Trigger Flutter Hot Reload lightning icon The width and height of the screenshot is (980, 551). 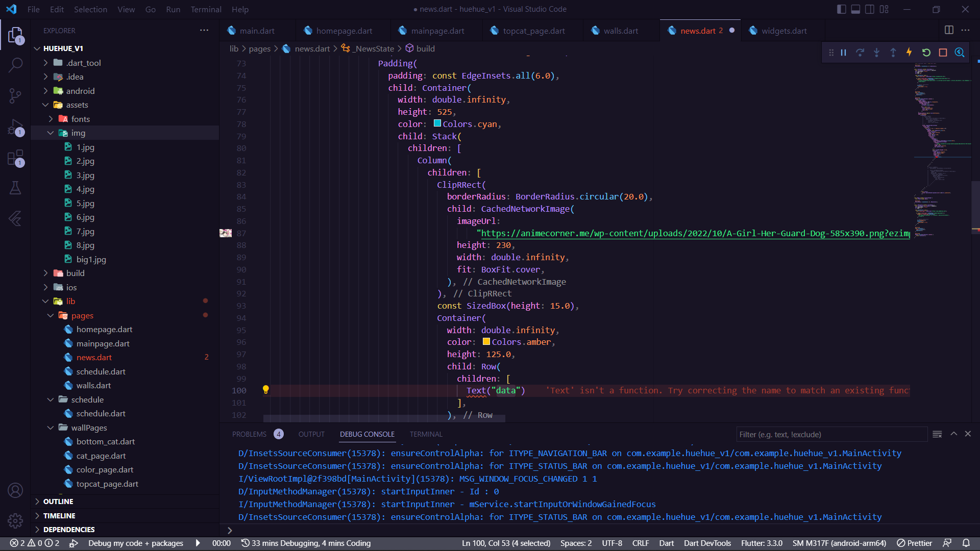point(910,53)
